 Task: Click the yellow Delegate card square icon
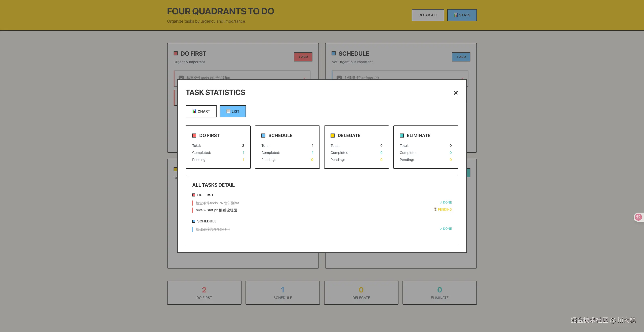tap(333, 136)
